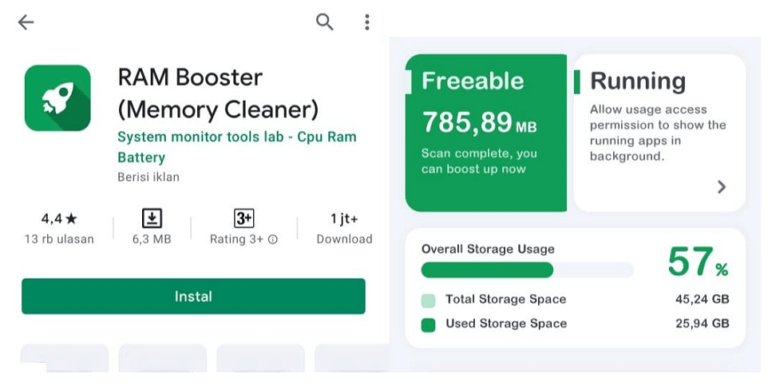Tap the first screenshot thumbnail below Instal

point(64,358)
